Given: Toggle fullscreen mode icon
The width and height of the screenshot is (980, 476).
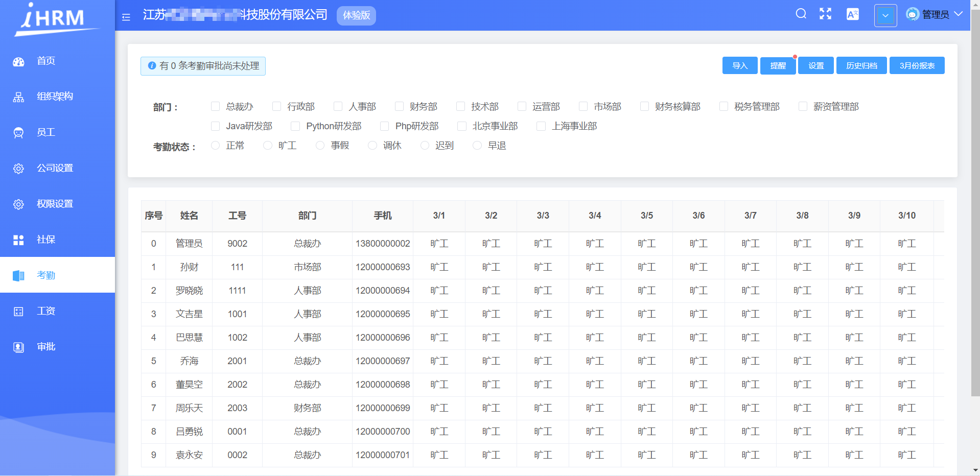Looking at the screenshot, I should [825, 14].
